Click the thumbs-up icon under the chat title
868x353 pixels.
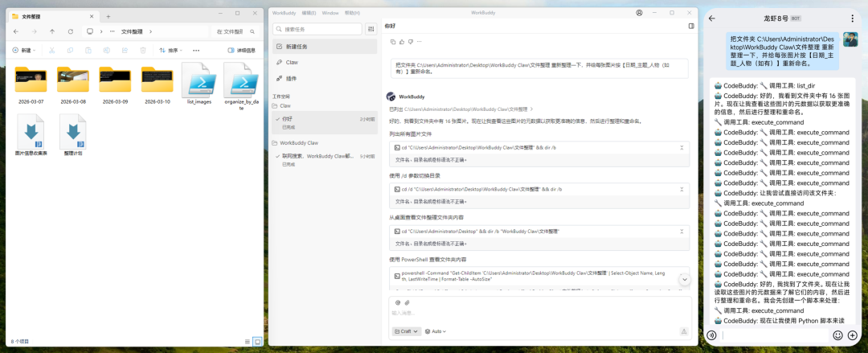pyautogui.click(x=401, y=42)
